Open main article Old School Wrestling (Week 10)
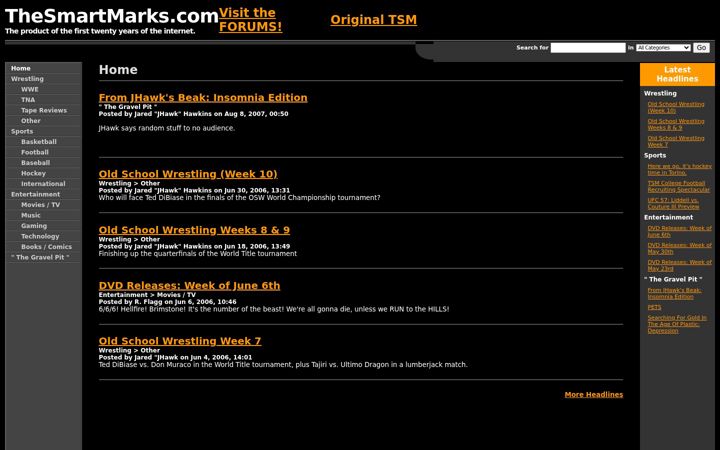The height and width of the screenshot is (450, 720). click(188, 174)
